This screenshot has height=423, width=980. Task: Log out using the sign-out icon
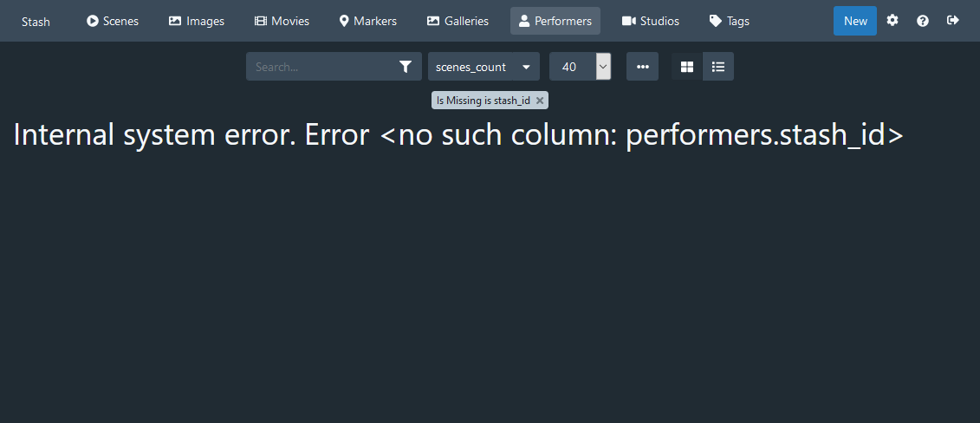[952, 21]
